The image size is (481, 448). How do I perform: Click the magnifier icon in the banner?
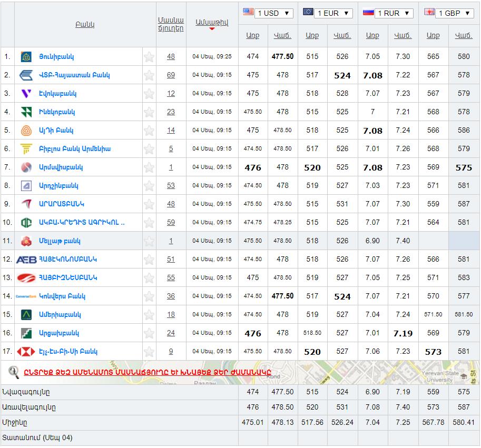[x=14, y=372]
